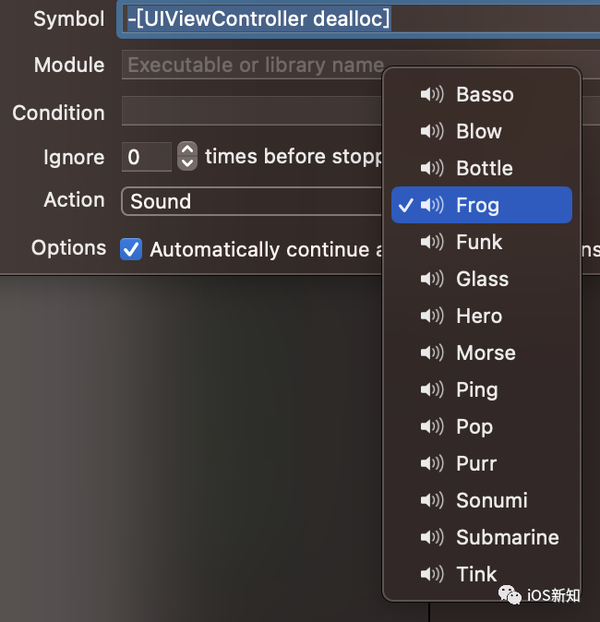Toggle the Automatically continue checkbox
Screen dimensions: 600x622
131,249
